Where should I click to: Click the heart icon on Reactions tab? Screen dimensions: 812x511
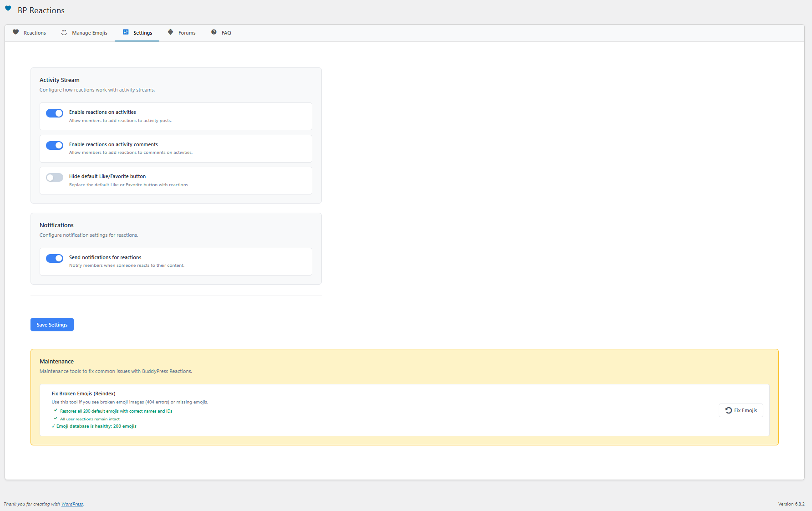[x=16, y=32]
